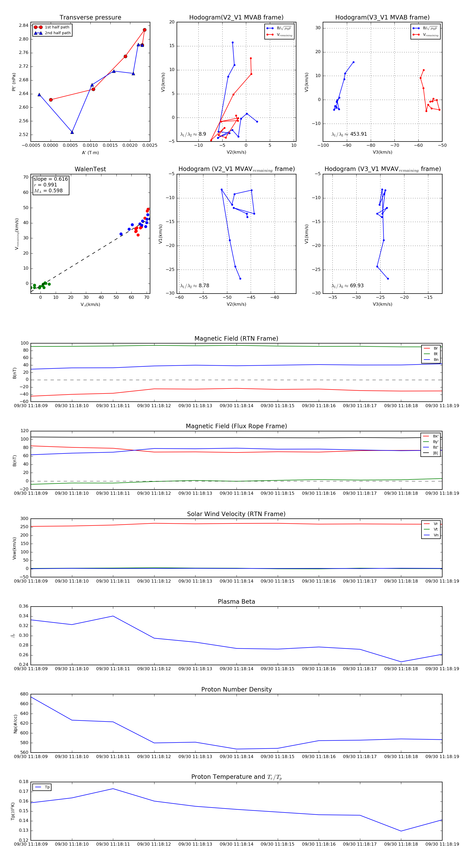Click the V2_V1 MVAV remaining frame hodogram title
Screen dimensions: 473x868
[x=236, y=169]
